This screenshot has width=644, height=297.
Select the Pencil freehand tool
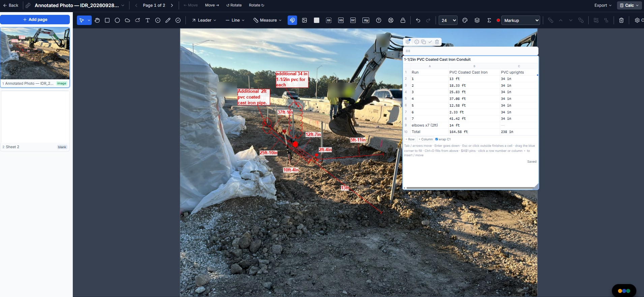(168, 20)
